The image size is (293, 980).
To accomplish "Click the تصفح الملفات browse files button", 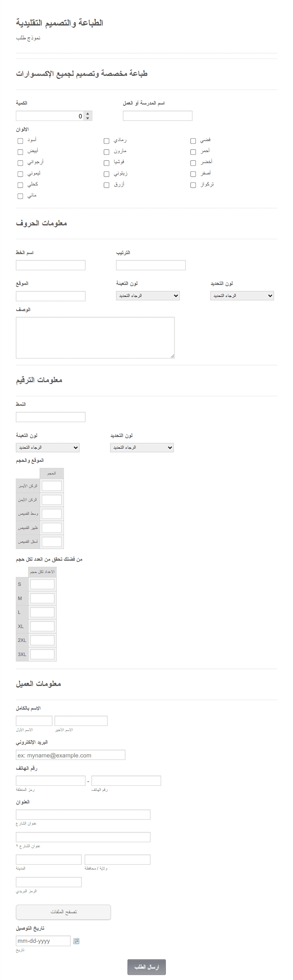I will [x=63, y=912].
